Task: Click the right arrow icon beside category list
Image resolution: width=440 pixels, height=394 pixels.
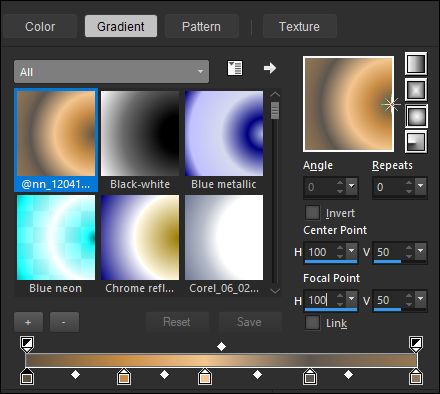Action: pos(270,68)
